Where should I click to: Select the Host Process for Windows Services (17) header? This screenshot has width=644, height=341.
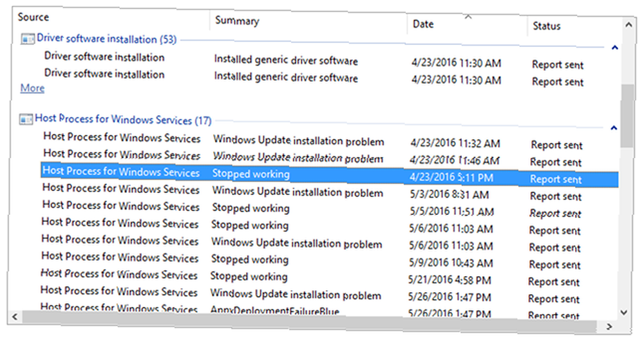123,120
